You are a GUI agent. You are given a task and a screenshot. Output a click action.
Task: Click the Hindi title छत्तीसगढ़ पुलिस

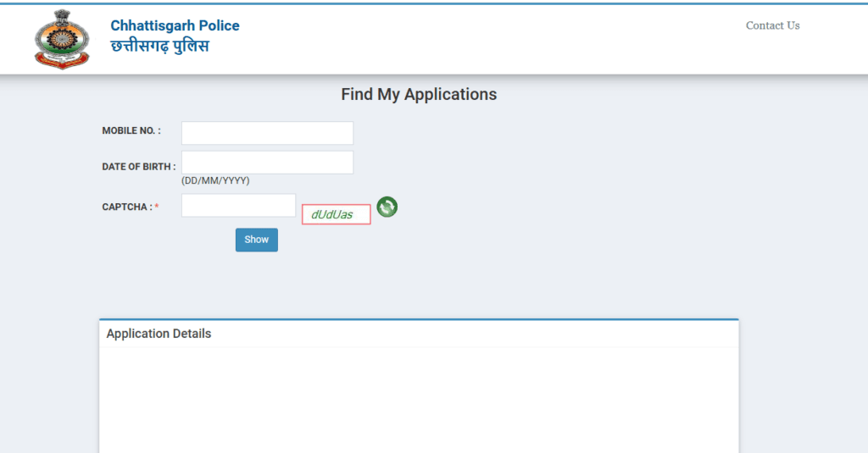tap(159, 46)
